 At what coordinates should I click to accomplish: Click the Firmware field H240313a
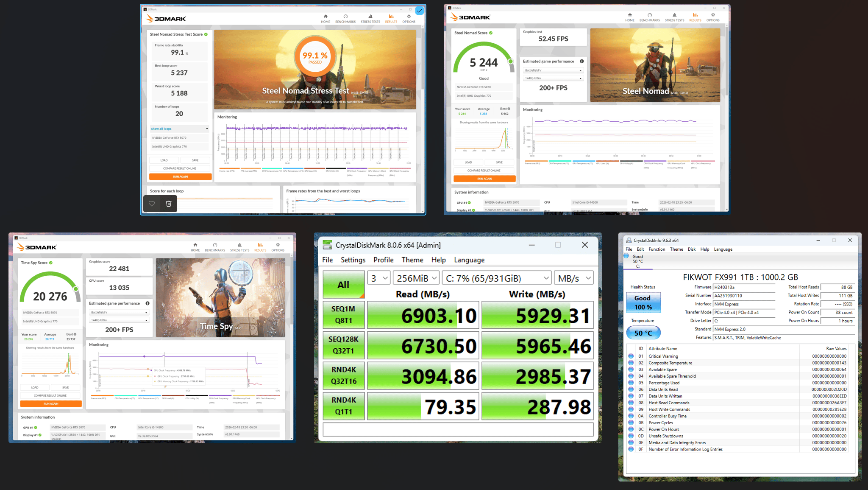744,287
